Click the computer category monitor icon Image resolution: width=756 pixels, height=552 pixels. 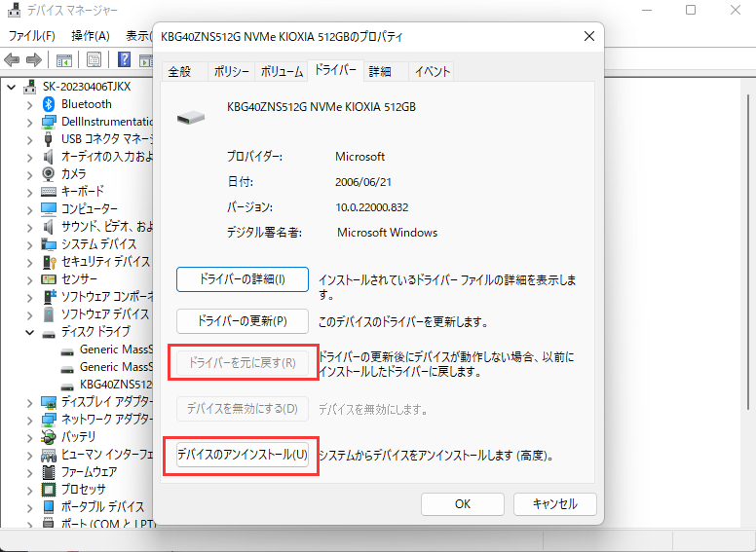[x=48, y=209]
